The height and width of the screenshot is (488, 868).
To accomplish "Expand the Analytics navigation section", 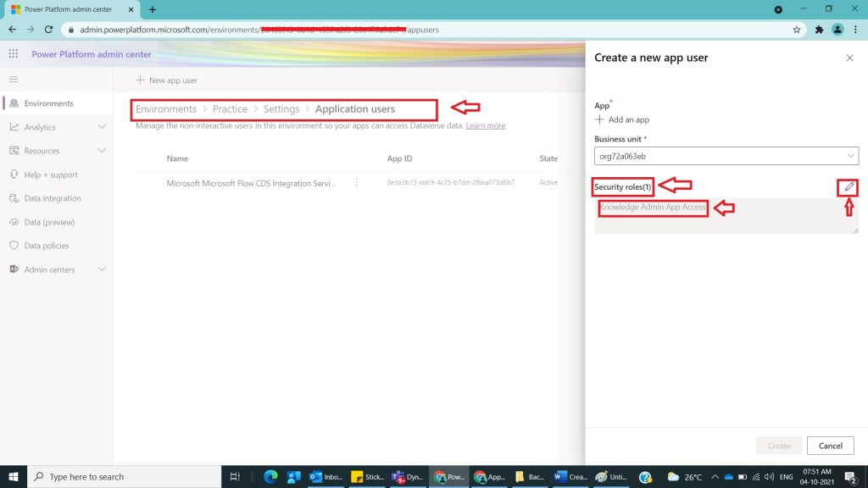I will (102, 127).
